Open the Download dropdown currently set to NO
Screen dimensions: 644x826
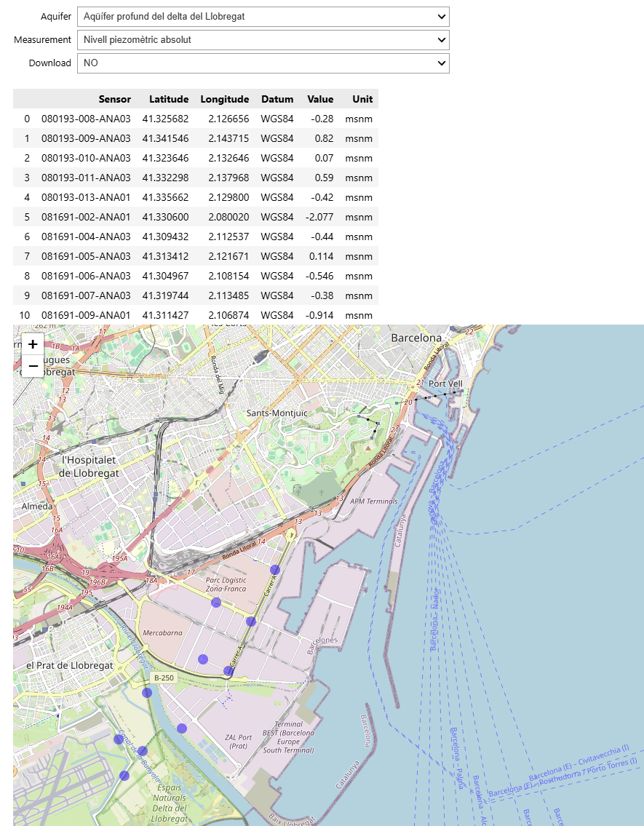tap(263, 63)
